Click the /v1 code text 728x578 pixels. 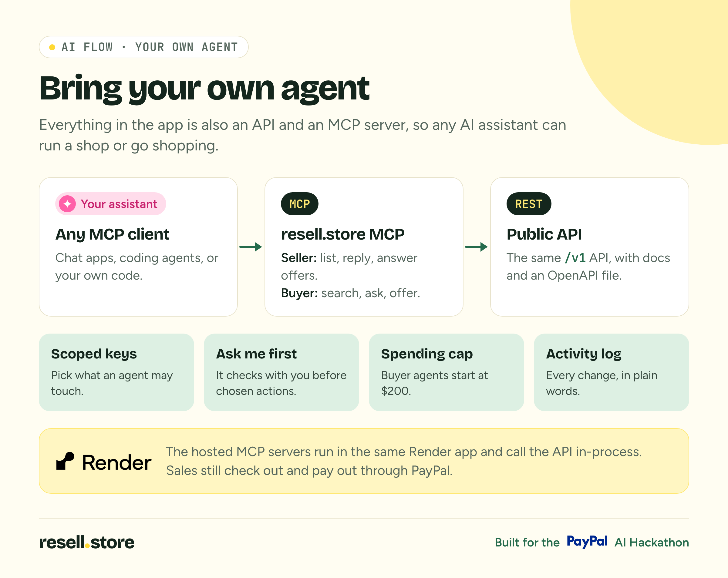click(575, 258)
